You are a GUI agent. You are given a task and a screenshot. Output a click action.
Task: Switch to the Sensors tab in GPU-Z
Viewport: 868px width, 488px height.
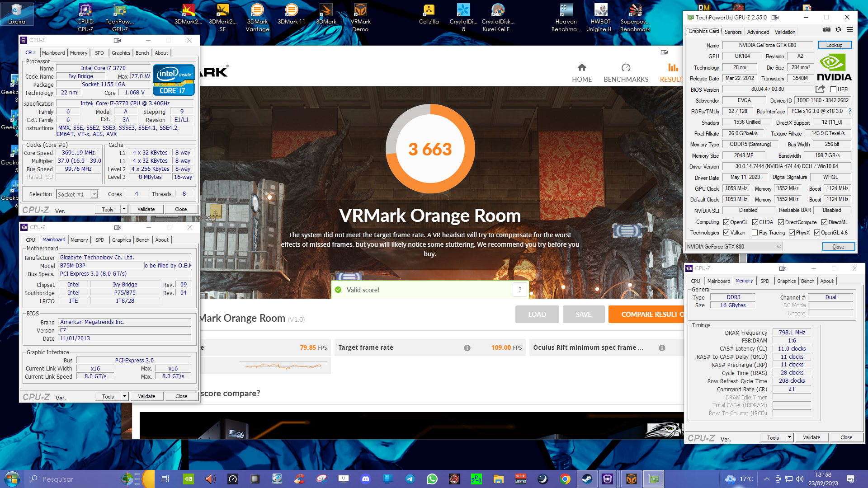pyautogui.click(x=733, y=32)
